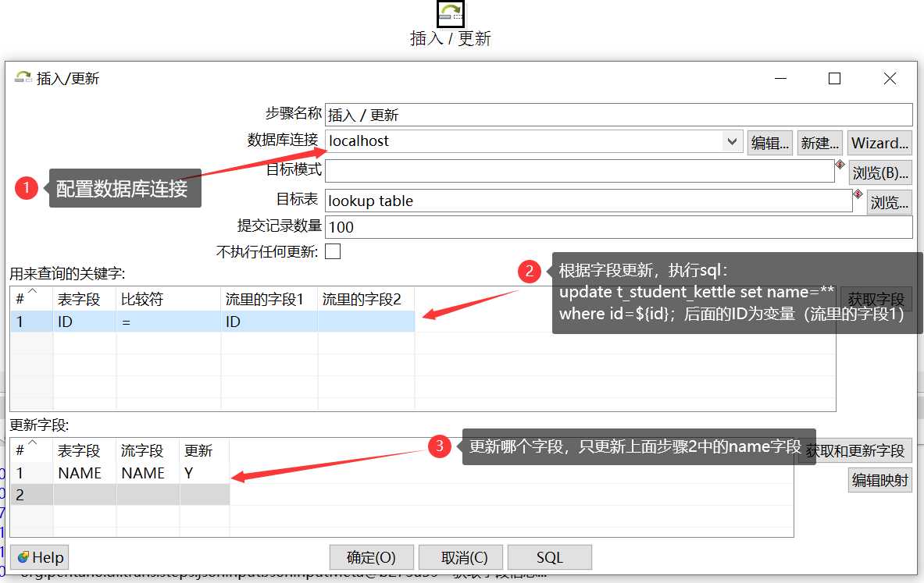Click the variable diamond icon beside 目标表

858,194
